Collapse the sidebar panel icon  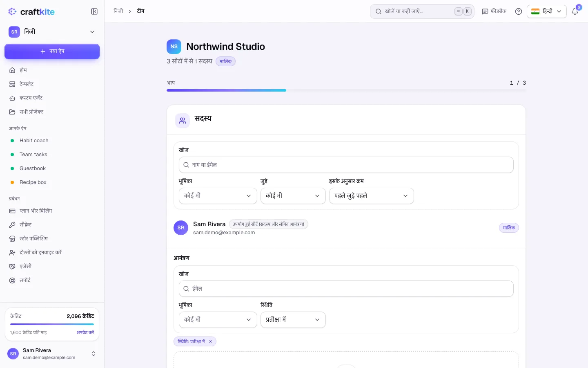point(94,11)
